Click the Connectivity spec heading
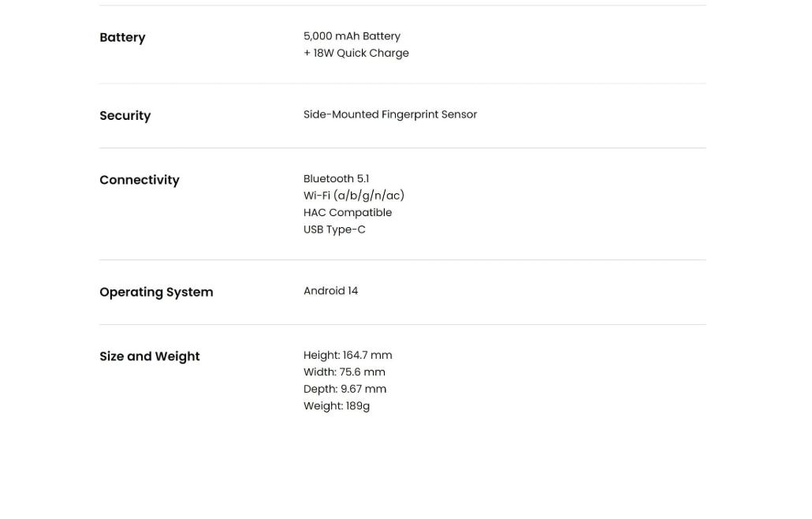 [x=140, y=181]
